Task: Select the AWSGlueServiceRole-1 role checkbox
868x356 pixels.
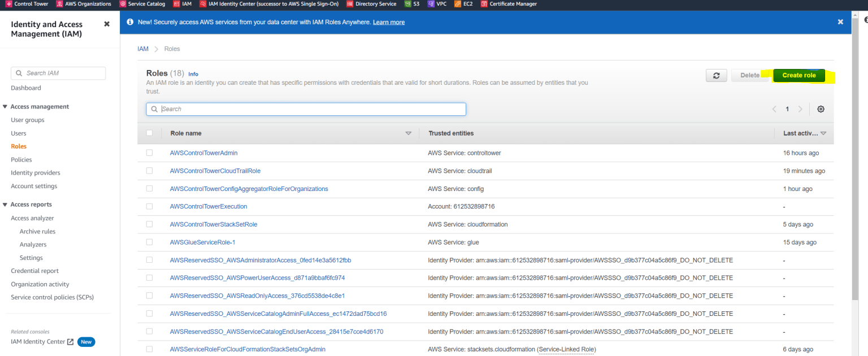Action: coord(150,242)
